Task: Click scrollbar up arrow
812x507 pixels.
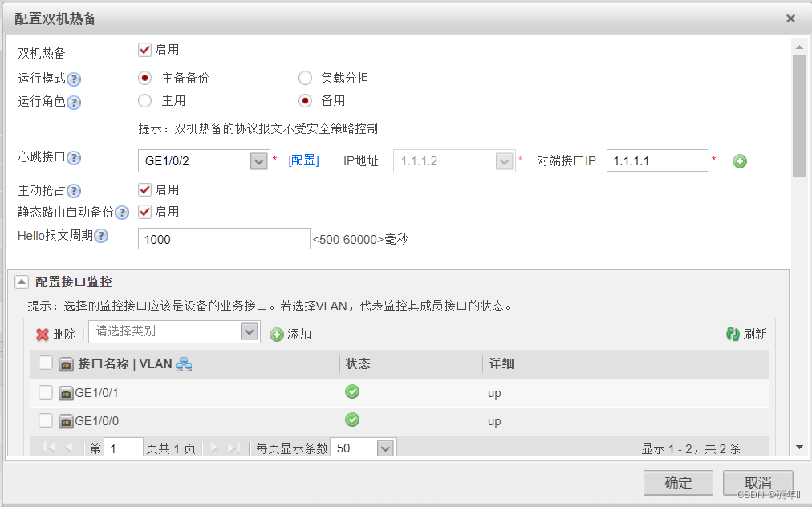Action: [800, 47]
